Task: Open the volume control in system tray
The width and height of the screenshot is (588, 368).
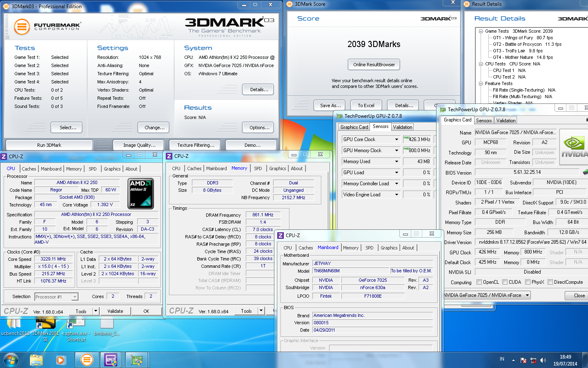Action: click(x=543, y=360)
